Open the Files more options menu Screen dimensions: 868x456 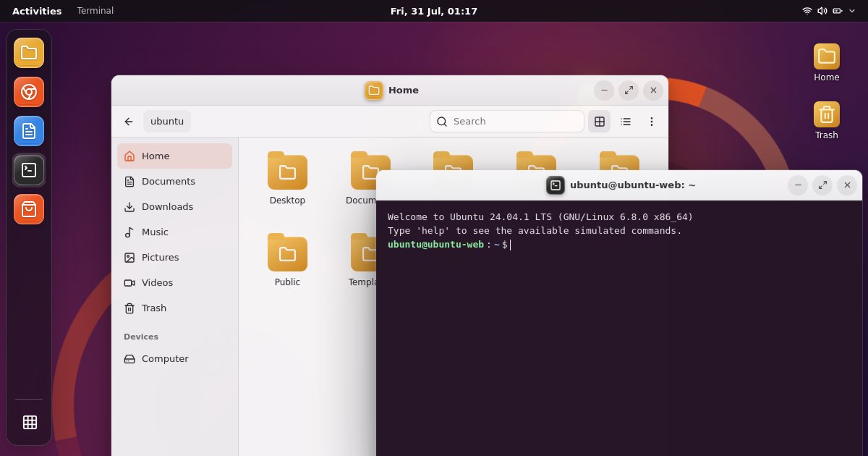coord(651,122)
